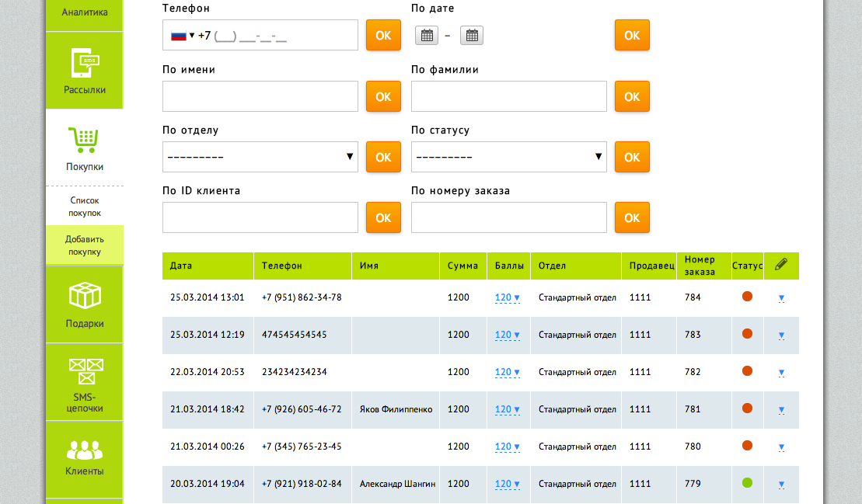
Task: Click green status dot for order 779
Action: pyautogui.click(x=747, y=483)
